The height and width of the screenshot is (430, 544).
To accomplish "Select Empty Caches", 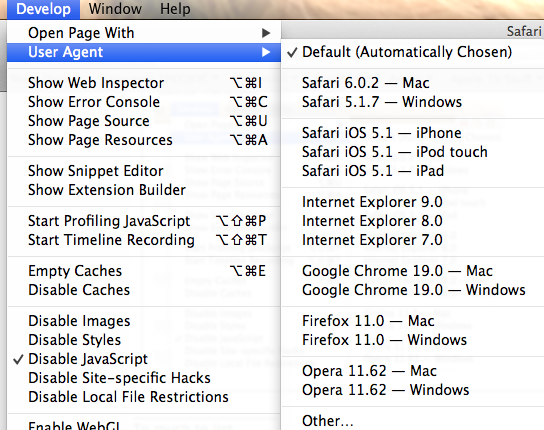I will [x=144, y=271].
